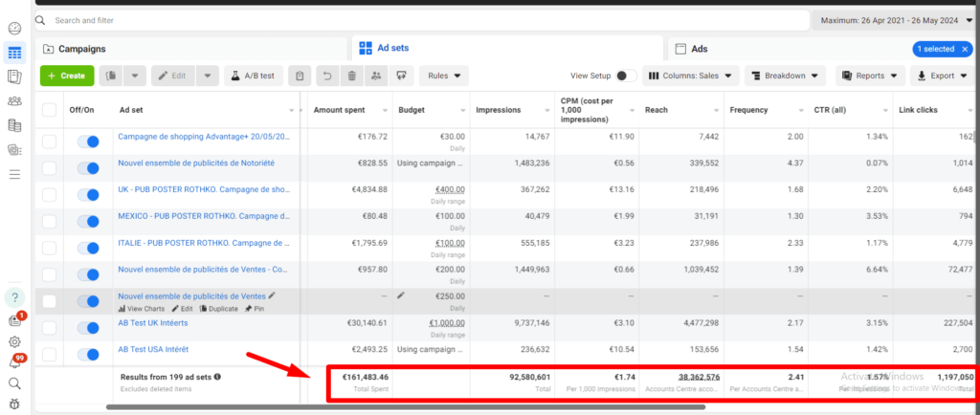
Task: Open the Breakdown dropdown
Action: (785, 76)
